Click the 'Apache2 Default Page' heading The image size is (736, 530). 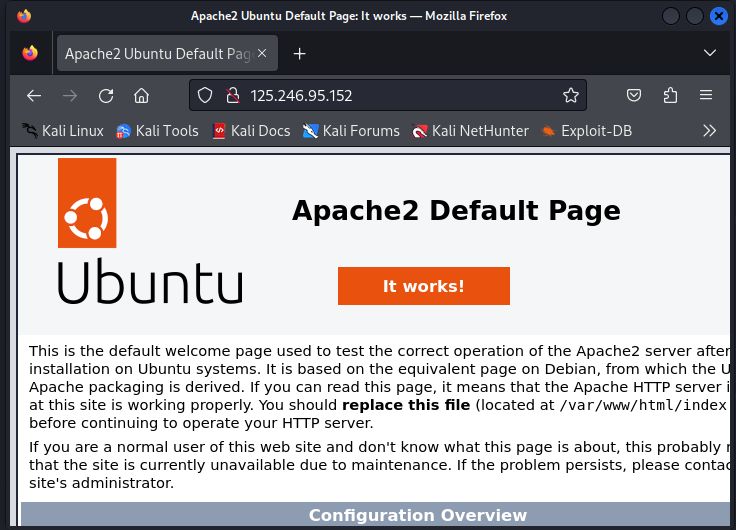pos(456,211)
